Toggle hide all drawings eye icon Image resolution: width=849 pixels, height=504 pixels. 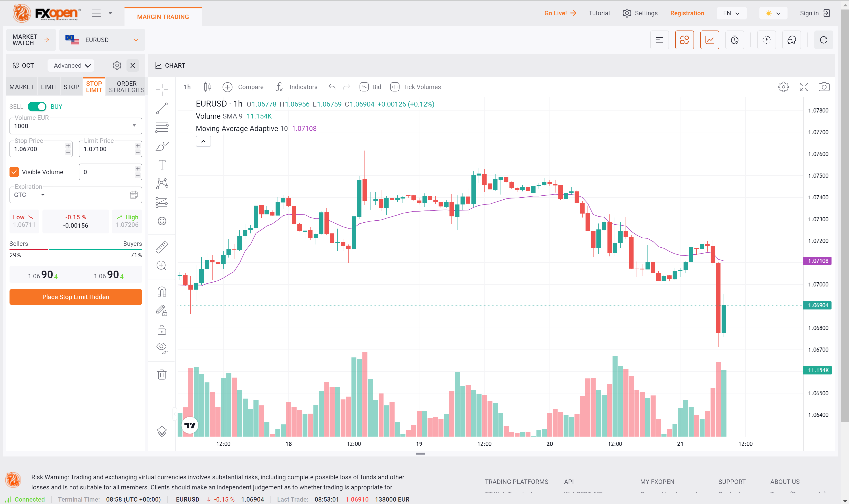point(162,348)
